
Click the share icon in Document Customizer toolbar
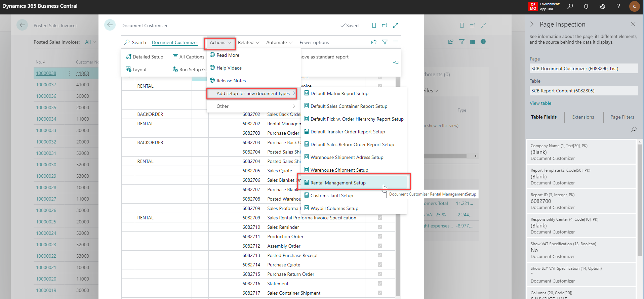[374, 42]
